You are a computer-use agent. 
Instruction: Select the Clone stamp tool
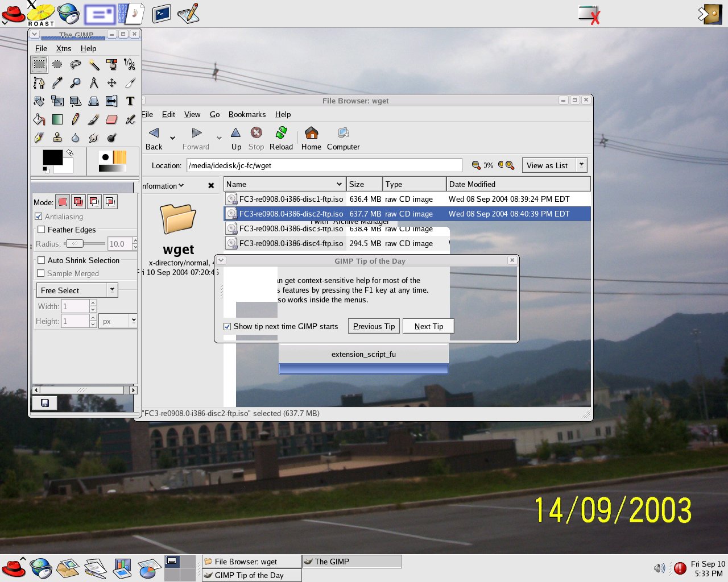[57, 138]
